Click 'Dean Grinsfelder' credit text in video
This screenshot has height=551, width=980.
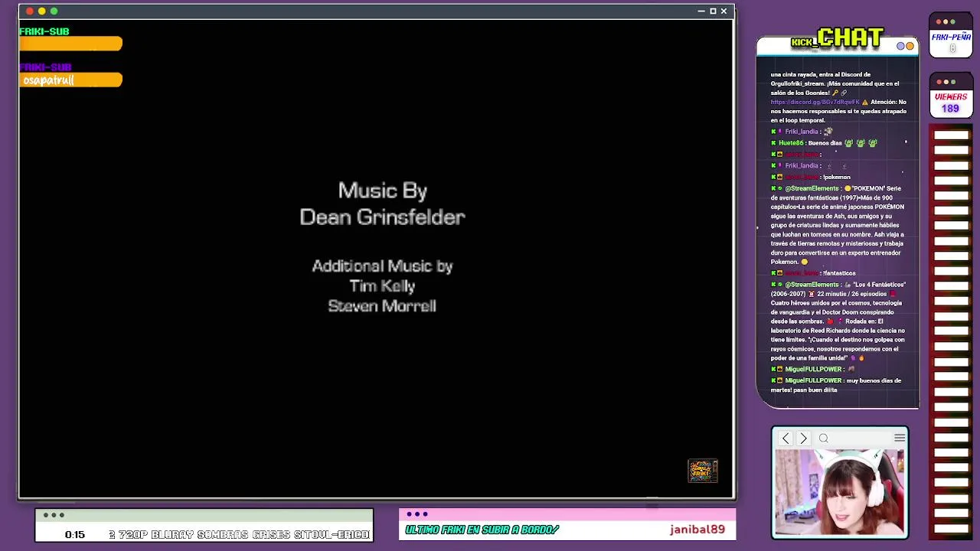point(382,217)
